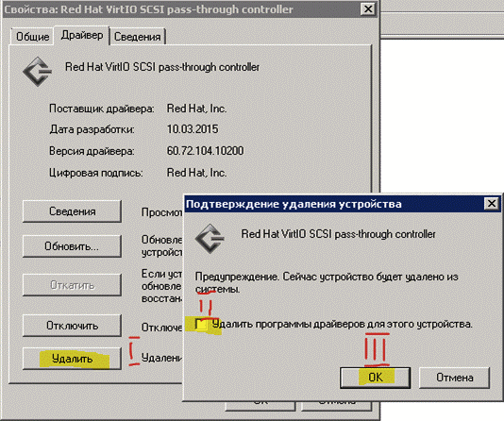
Task: Click the device icon in properties window
Action: point(38,72)
